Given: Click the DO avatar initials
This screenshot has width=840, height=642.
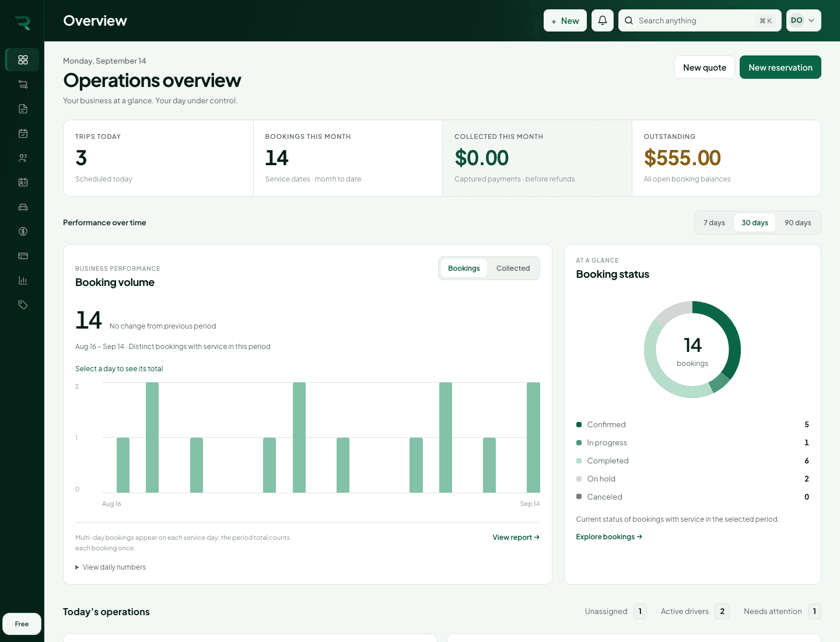Looking at the screenshot, I should point(796,20).
